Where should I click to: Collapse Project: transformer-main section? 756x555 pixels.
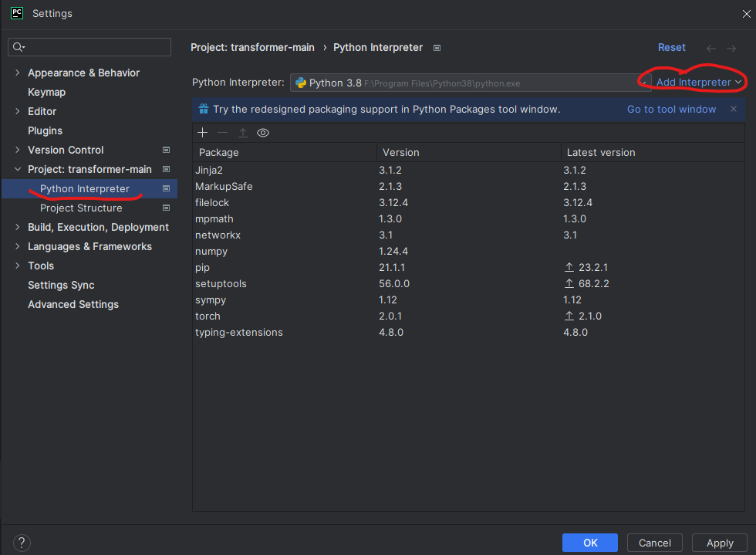click(x=18, y=169)
